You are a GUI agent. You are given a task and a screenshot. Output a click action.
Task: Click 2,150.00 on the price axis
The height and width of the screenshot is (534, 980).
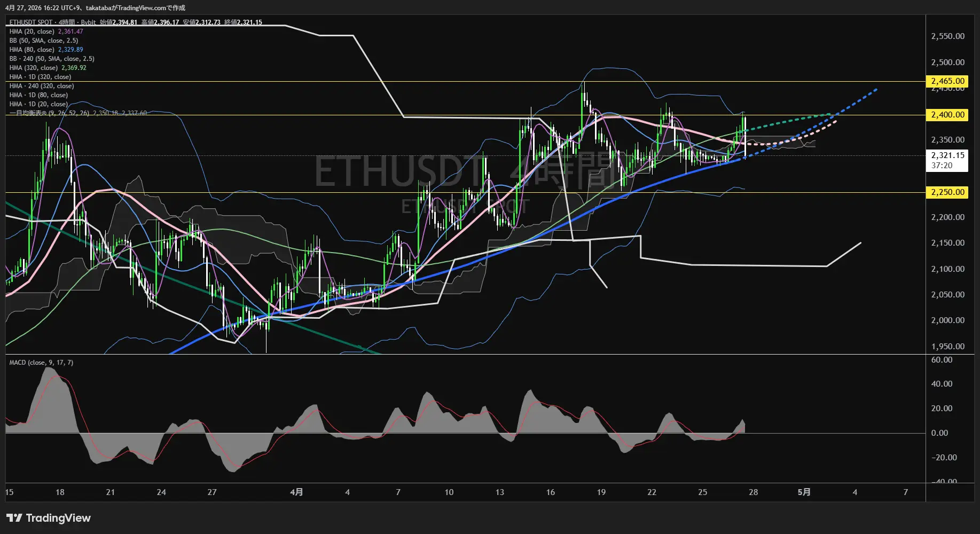tap(947, 243)
